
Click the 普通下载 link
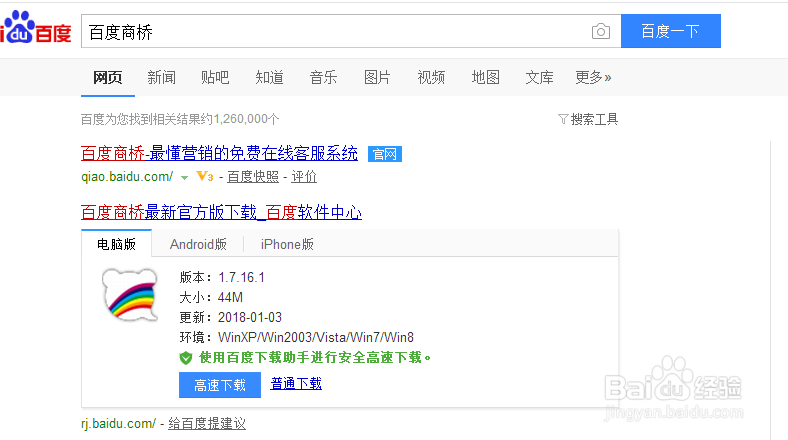tap(296, 384)
